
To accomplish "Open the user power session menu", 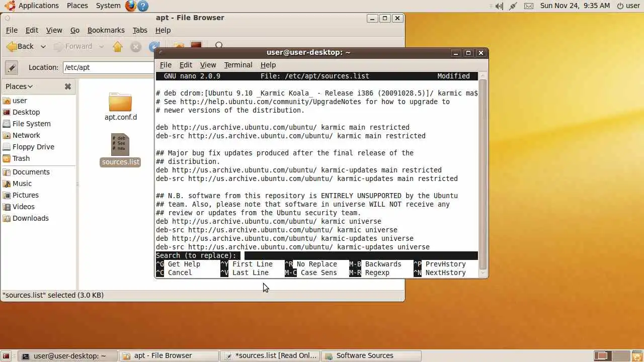I will [628, 6].
